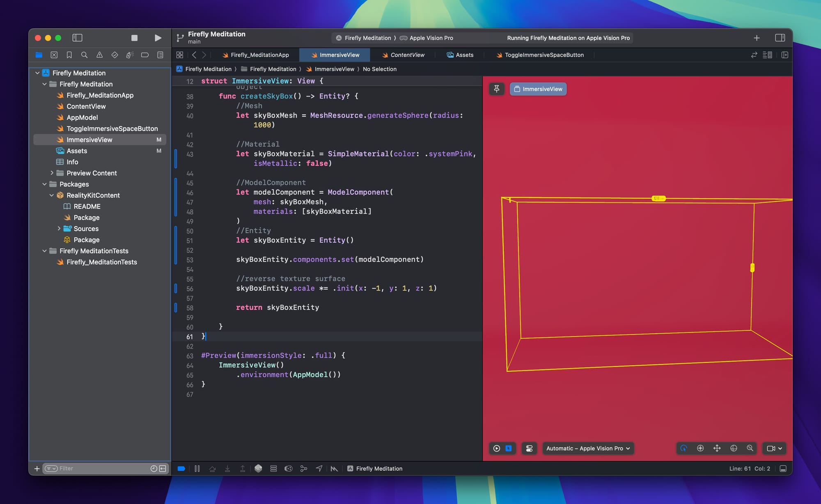Expand the Preview Content folder
This screenshot has width=821, height=504.
(x=52, y=173)
